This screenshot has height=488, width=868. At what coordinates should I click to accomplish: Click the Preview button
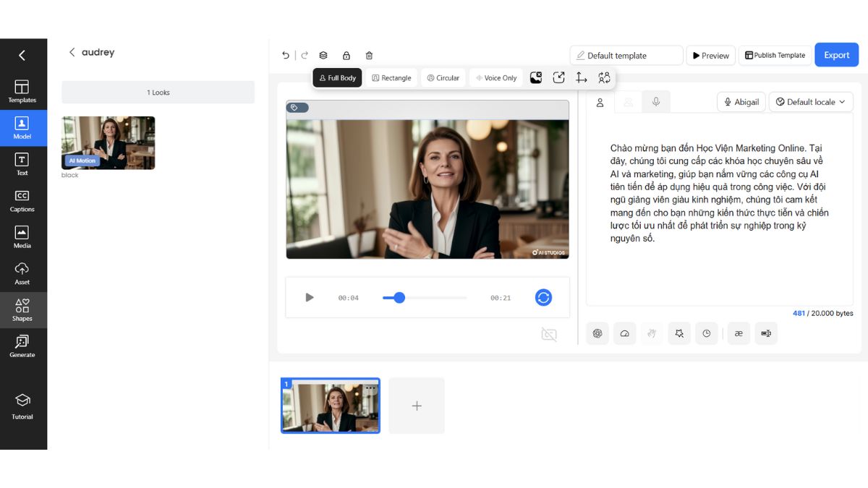(x=710, y=55)
